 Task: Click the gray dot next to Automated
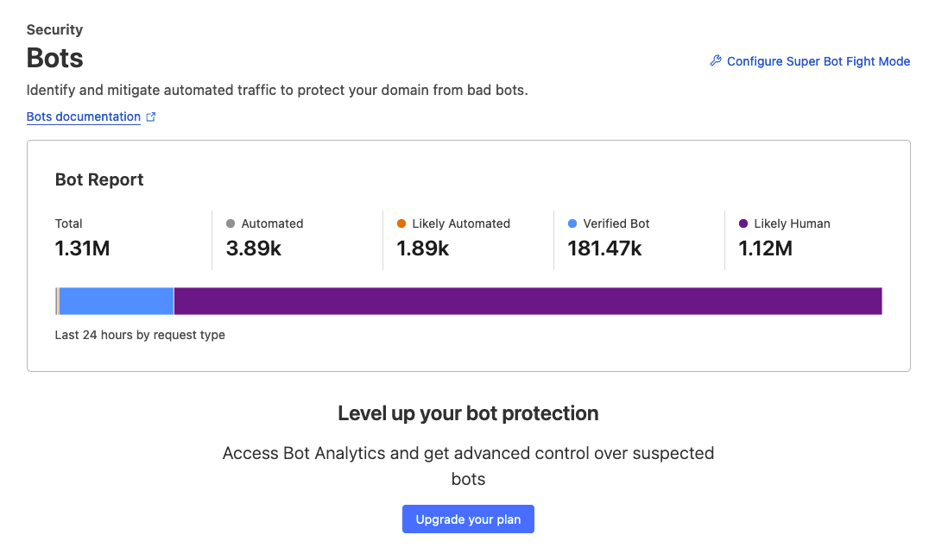point(231,223)
